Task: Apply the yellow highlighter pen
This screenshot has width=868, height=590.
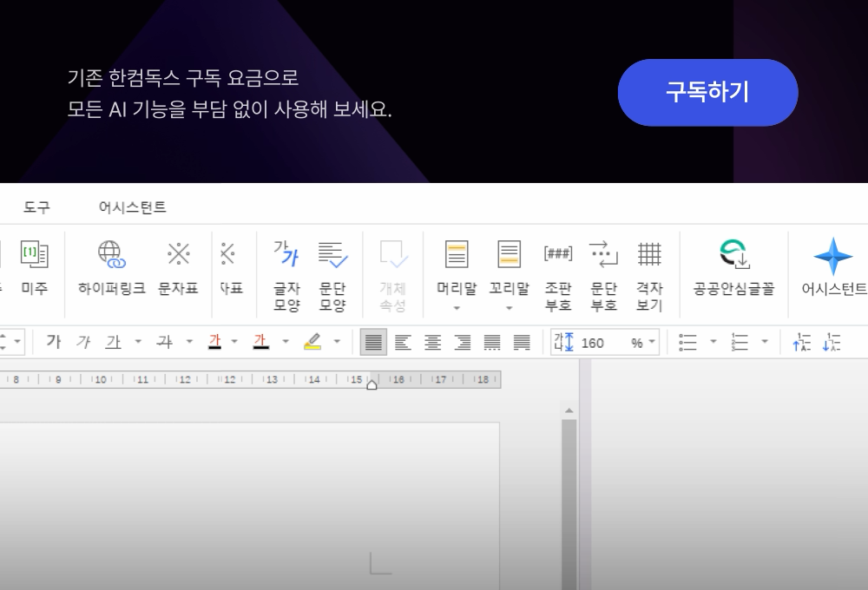Action: pyautogui.click(x=312, y=342)
